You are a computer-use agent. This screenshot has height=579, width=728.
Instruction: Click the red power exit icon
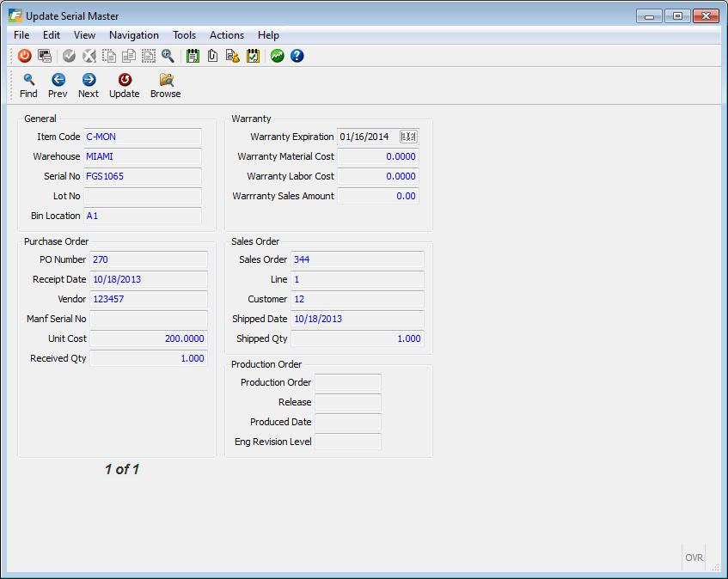(x=24, y=56)
